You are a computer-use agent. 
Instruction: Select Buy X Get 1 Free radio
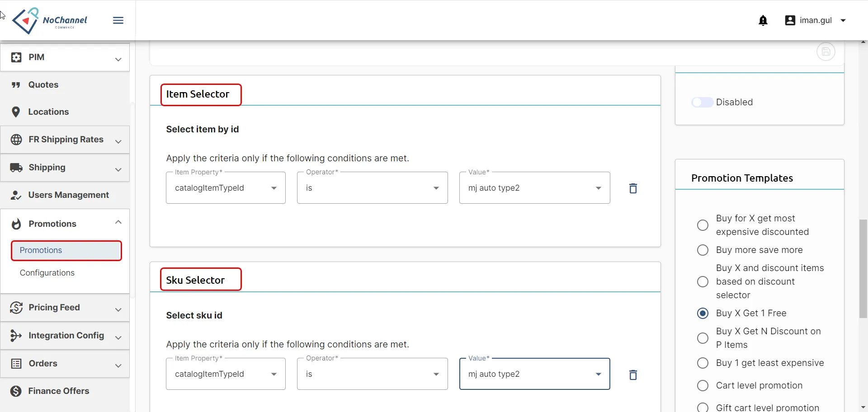[x=703, y=313]
